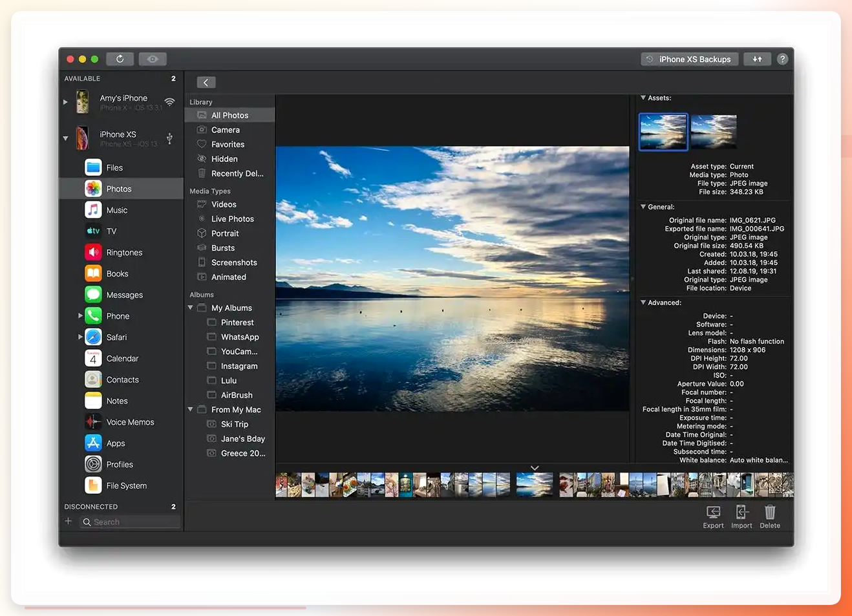Select Favorites library item
Viewport: 852px width, 616px height.
point(229,144)
